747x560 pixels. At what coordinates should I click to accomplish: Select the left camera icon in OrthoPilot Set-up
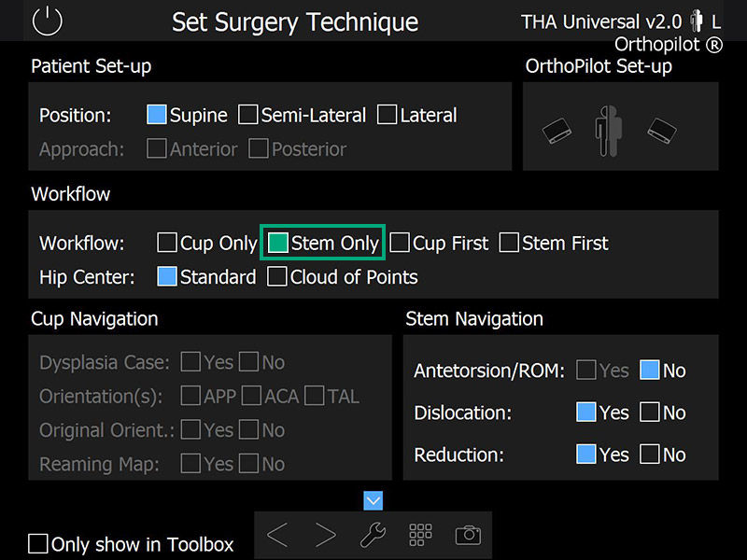click(x=557, y=133)
